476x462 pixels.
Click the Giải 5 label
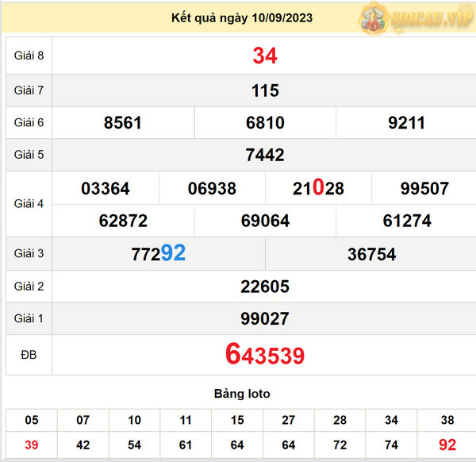[29, 155]
